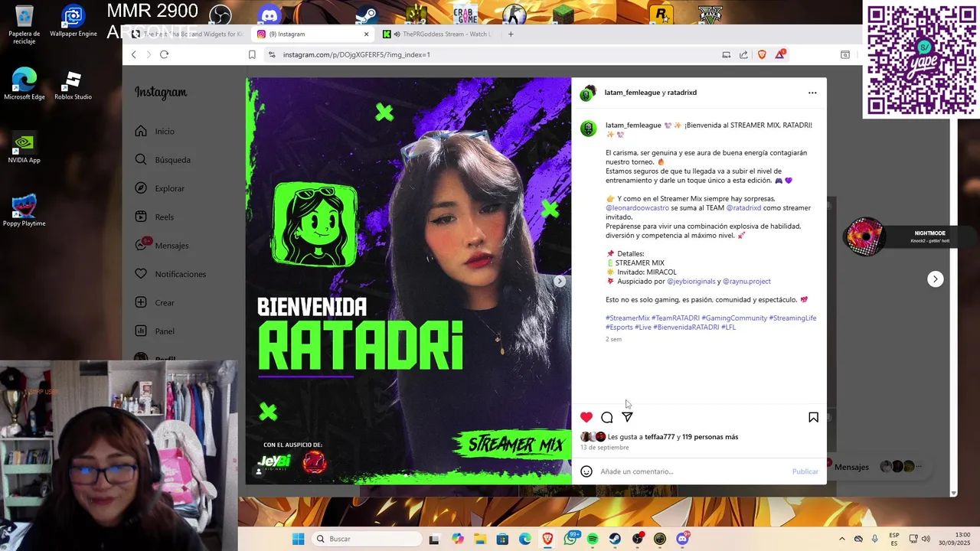Share the post with the paper plane icon
980x551 pixels.
[627, 417]
